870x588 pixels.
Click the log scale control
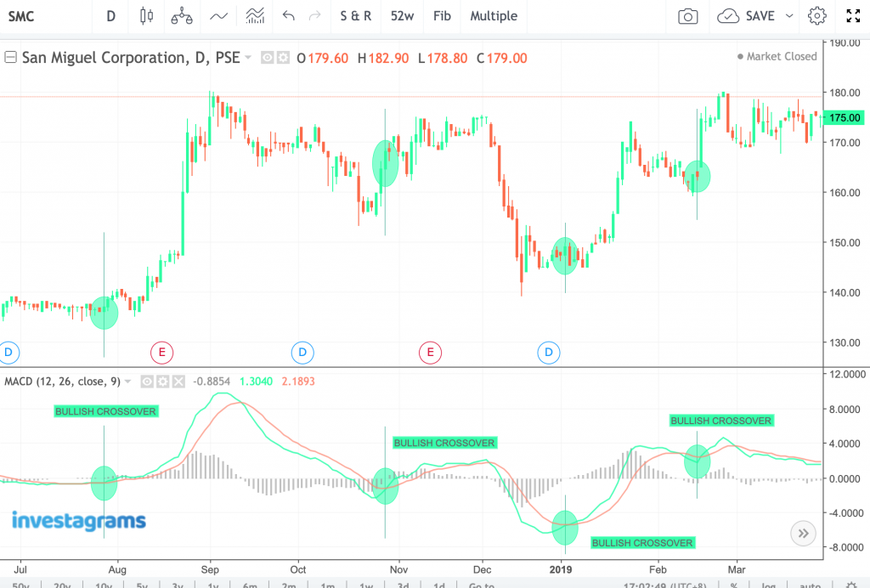click(768, 585)
